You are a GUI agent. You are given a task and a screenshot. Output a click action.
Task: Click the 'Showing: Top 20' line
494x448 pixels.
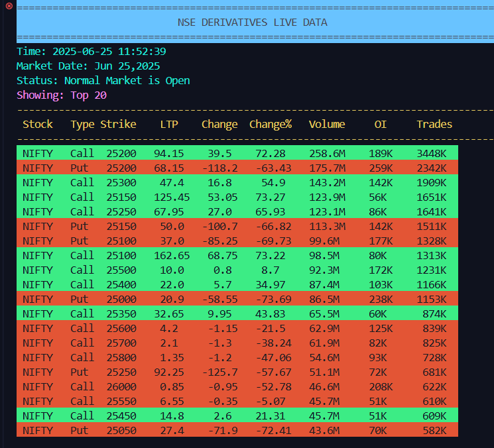pos(62,95)
